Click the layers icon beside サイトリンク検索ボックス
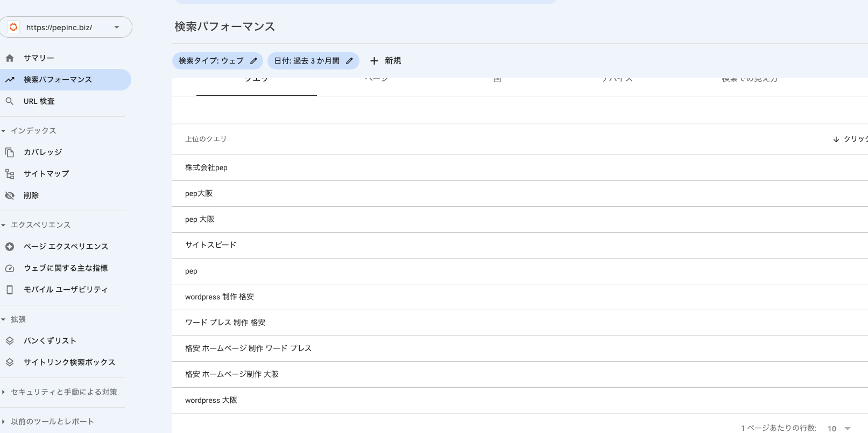868x433 pixels. coord(10,362)
